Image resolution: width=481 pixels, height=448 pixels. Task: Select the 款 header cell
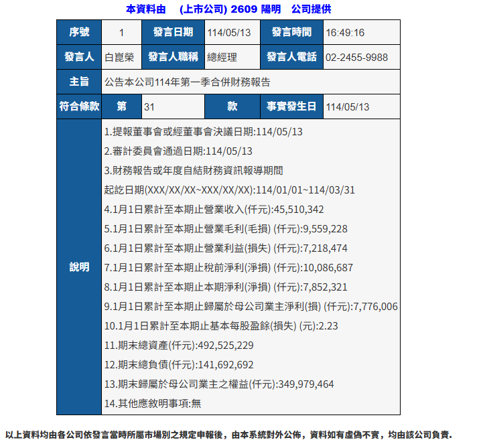232,106
